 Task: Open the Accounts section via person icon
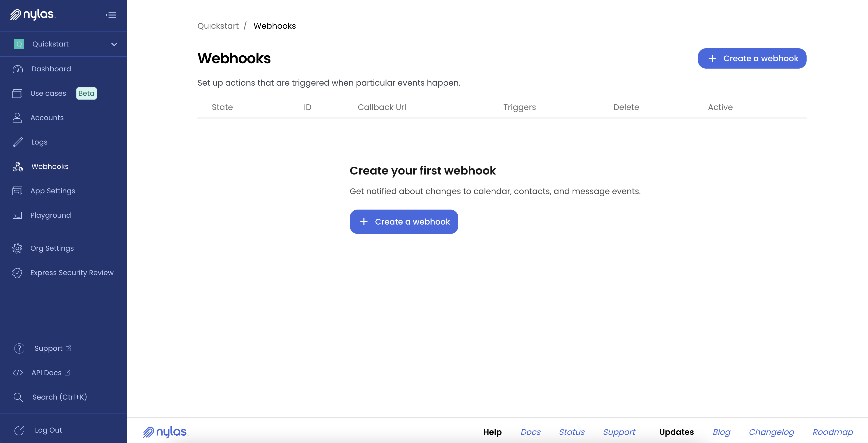pyautogui.click(x=18, y=118)
